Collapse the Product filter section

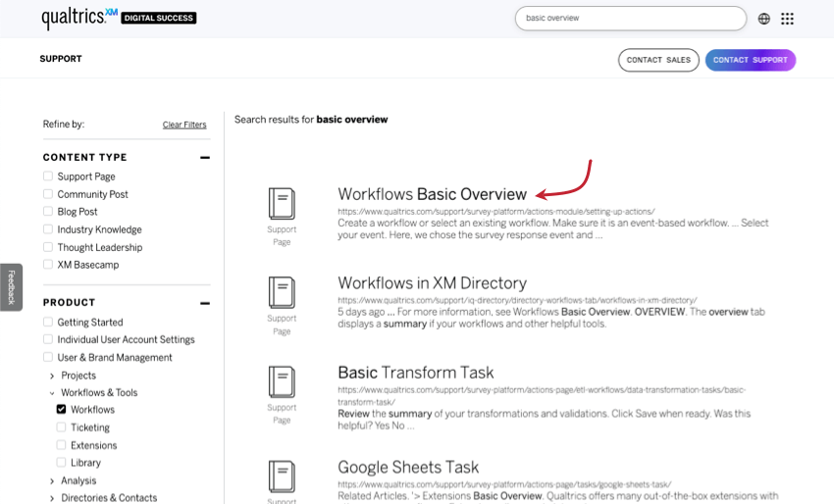[x=205, y=303]
